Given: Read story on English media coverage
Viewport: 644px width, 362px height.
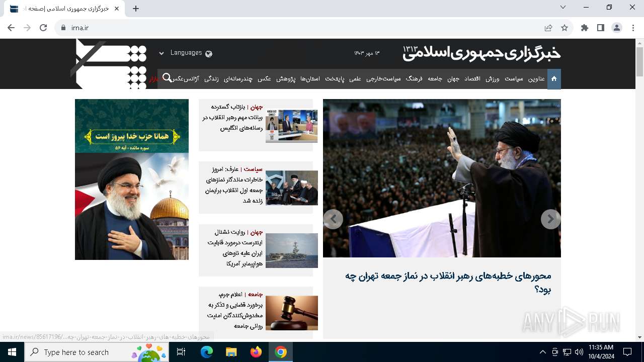Looking at the screenshot, I should pyautogui.click(x=232, y=118).
